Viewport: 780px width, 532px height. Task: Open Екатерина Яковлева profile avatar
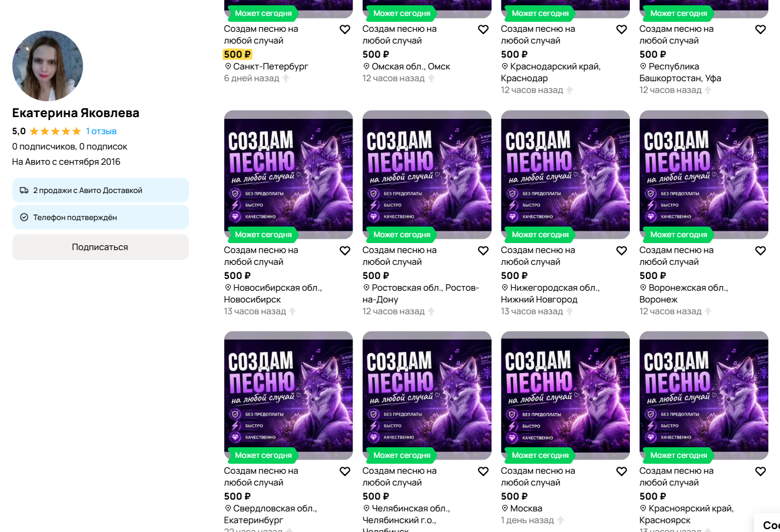(x=48, y=66)
